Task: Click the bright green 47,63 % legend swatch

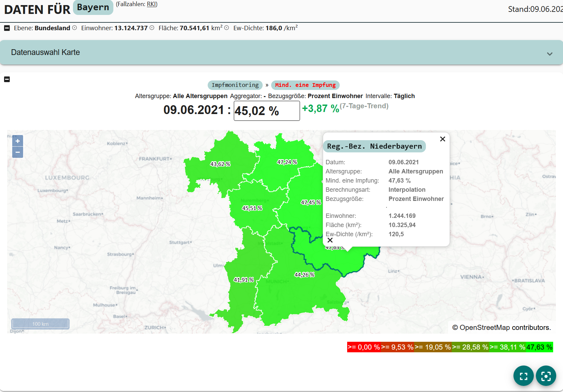Action: 539,347
